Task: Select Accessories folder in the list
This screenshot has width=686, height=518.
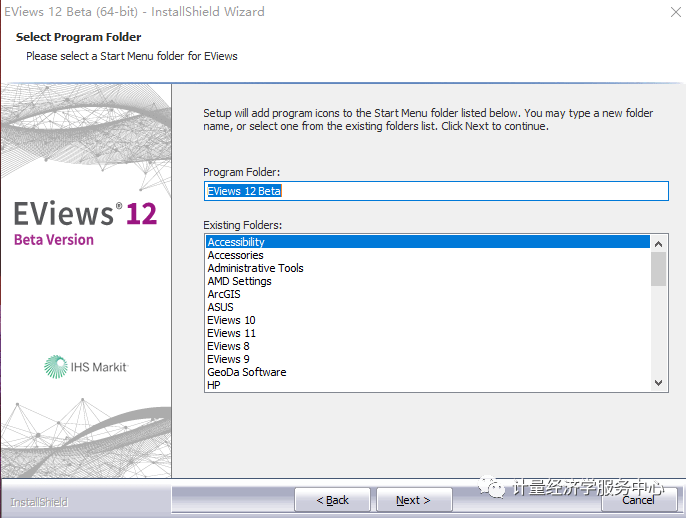Action: (235, 255)
